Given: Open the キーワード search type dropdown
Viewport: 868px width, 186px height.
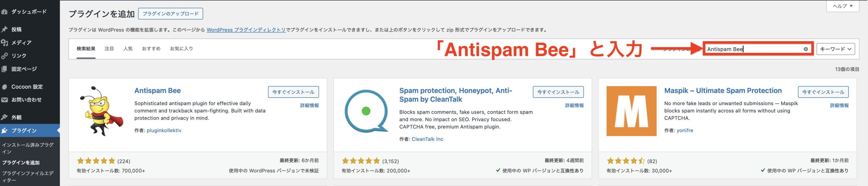Looking at the screenshot, I should coord(835,49).
